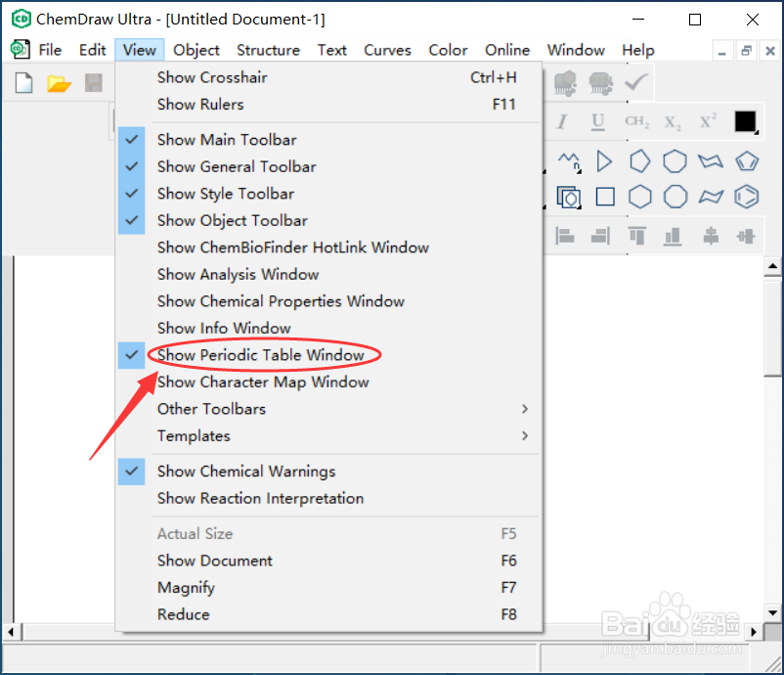Enable Show Rulers
This screenshot has width=784, height=675.
pyautogui.click(x=329, y=105)
